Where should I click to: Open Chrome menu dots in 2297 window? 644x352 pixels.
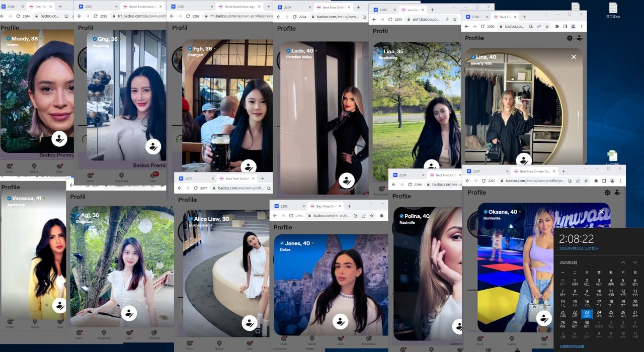(x=619, y=181)
